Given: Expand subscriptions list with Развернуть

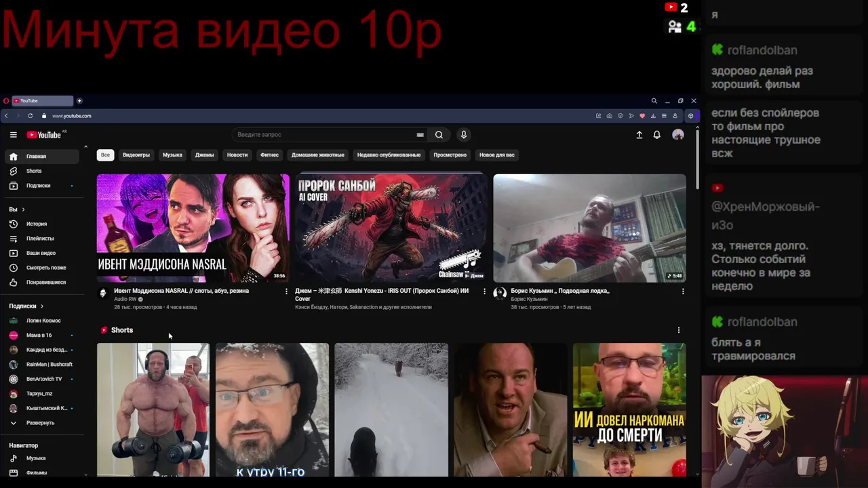Looking at the screenshot, I should point(42,423).
